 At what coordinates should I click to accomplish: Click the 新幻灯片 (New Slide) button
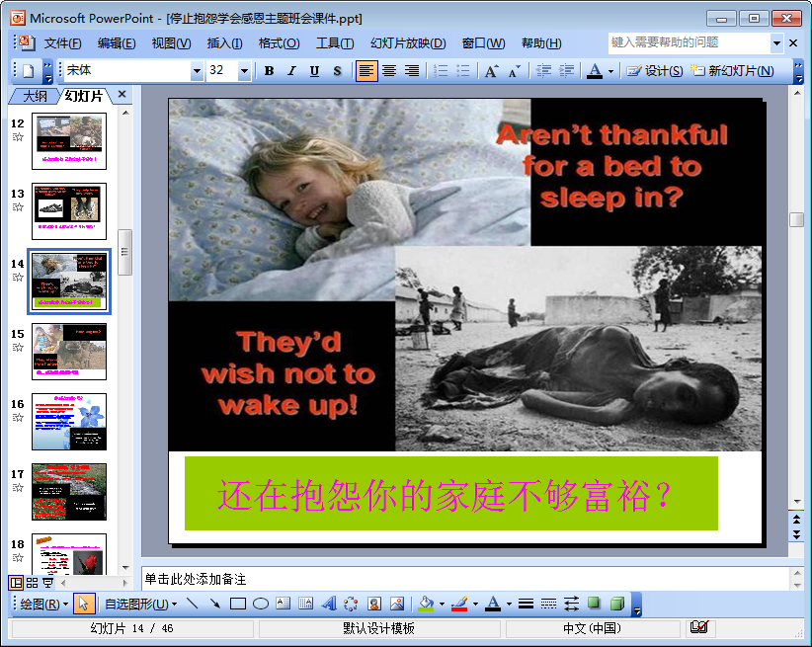coord(731,71)
